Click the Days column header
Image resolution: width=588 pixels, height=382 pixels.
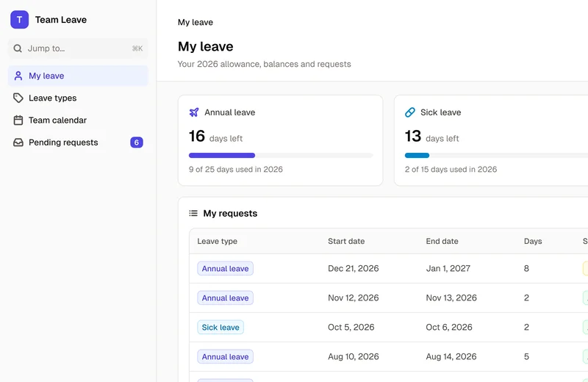532,241
